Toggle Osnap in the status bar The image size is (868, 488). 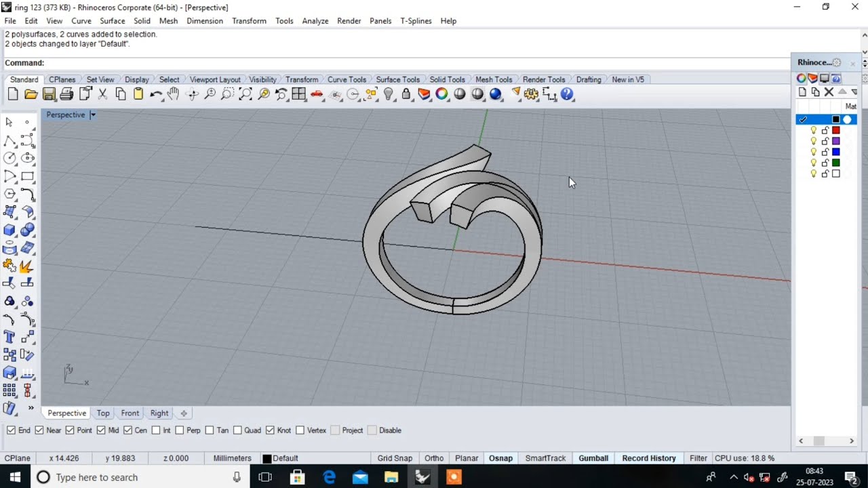point(500,458)
